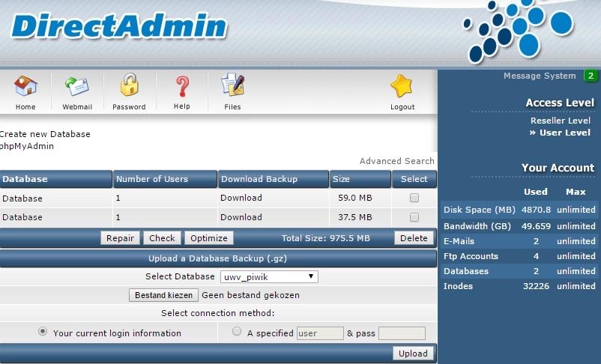Viewport: 601px width, 364px height.
Task: Select User Level access
Action: [564, 133]
